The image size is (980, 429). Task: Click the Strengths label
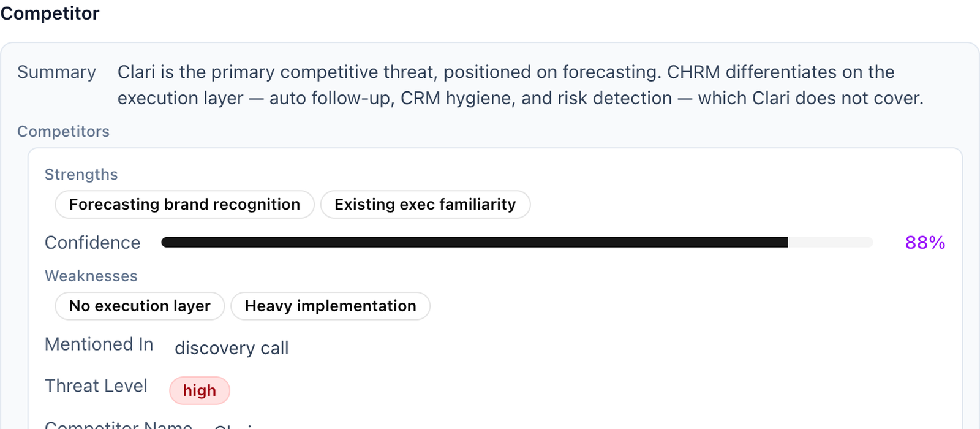click(81, 174)
